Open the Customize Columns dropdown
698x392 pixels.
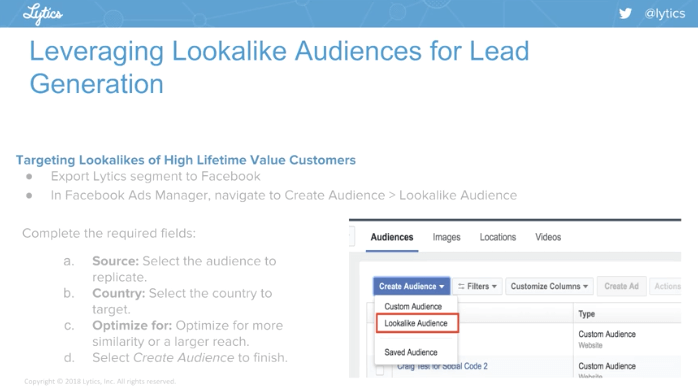(549, 286)
